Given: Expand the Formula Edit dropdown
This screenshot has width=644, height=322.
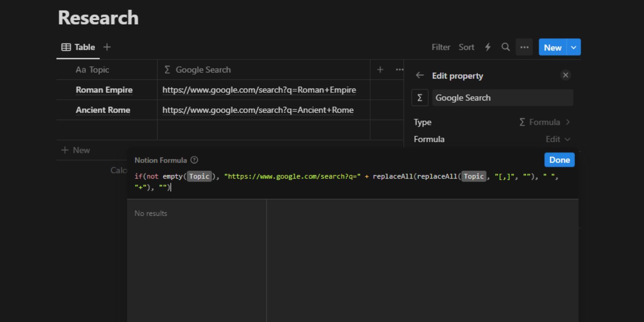Looking at the screenshot, I should coord(558,139).
